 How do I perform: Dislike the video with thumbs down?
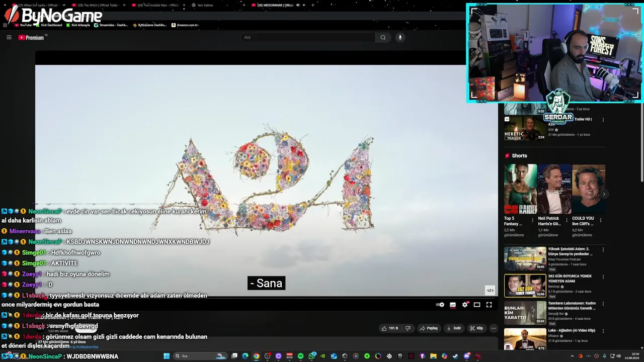pos(408,328)
